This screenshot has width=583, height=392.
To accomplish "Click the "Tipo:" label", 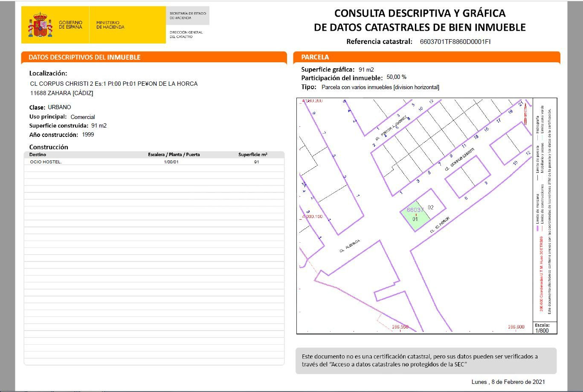I will pos(309,87).
